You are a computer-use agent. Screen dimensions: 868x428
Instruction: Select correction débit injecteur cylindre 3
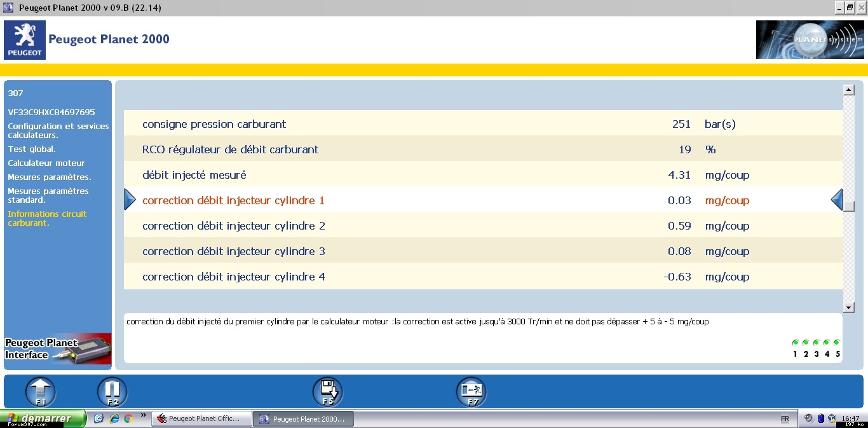[483, 251]
